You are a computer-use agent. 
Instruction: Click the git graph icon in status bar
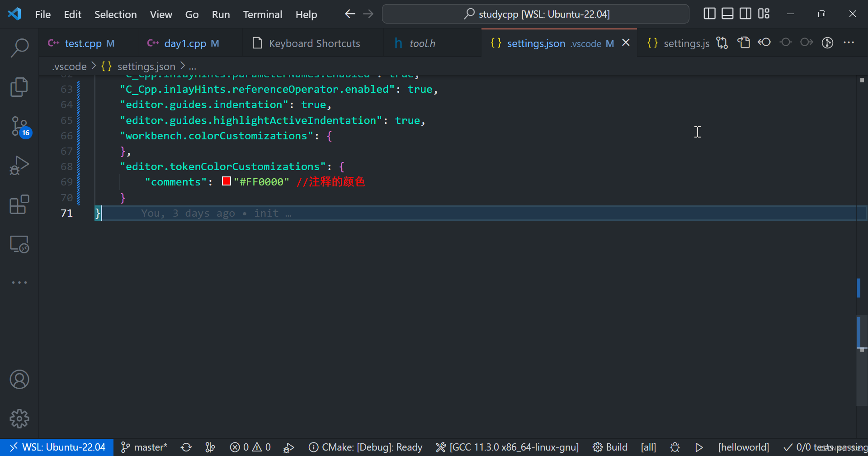(210, 447)
